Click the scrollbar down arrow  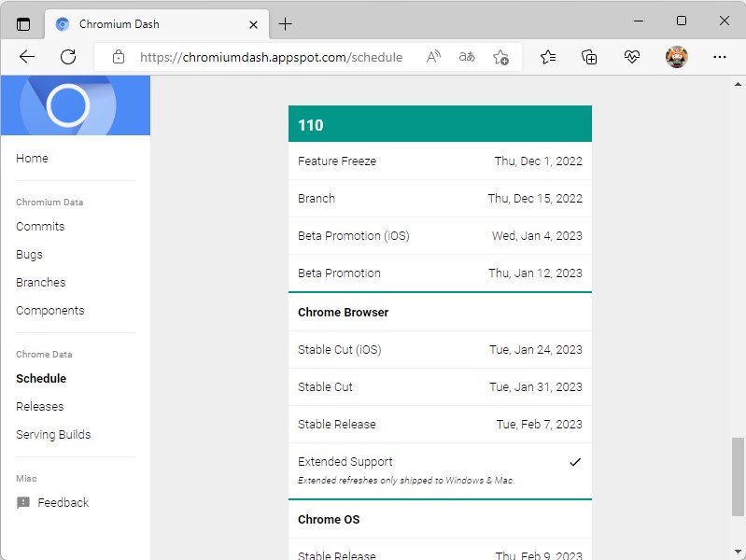(738, 552)
